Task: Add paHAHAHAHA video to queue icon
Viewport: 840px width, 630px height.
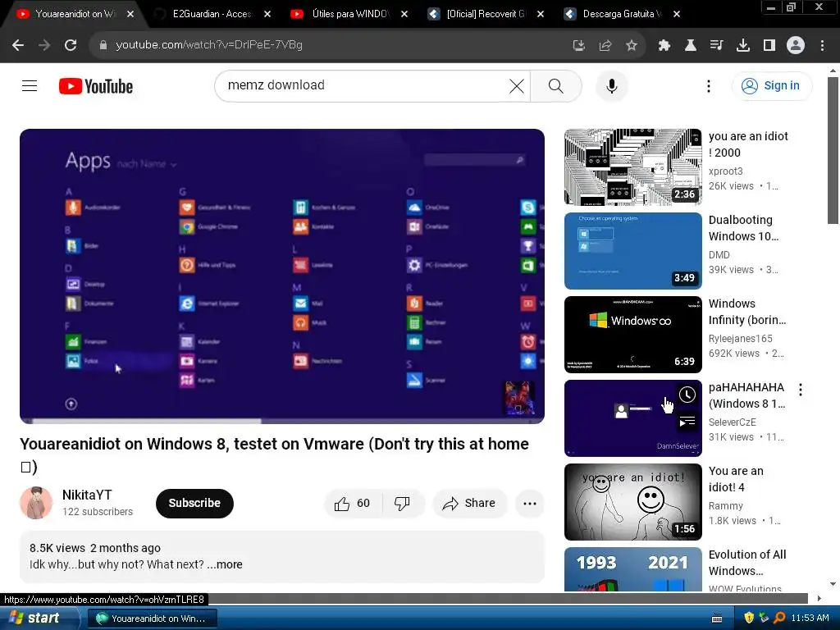Action: (687, 422)
